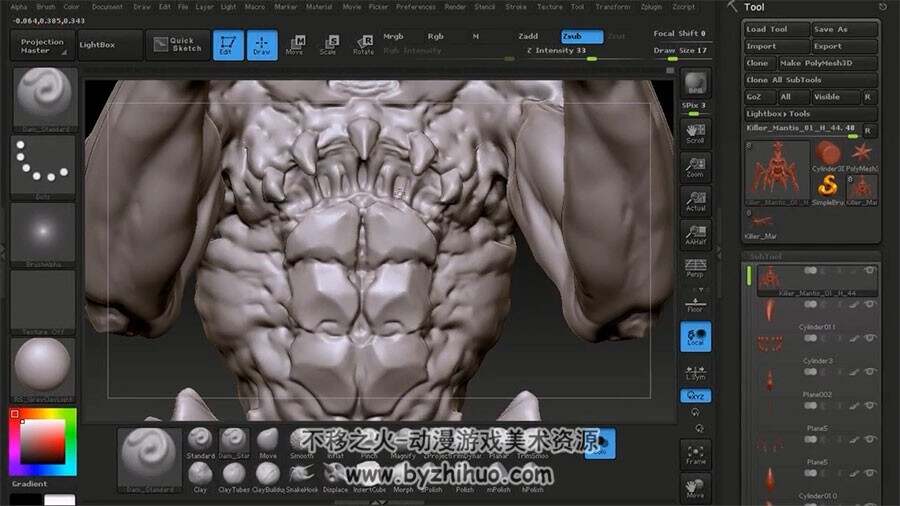Image resolution: width=900 pixels, height=506 pixels.
Task: Click the AAHalf icon
Action: pyautogui.click(x=695, y=235)
